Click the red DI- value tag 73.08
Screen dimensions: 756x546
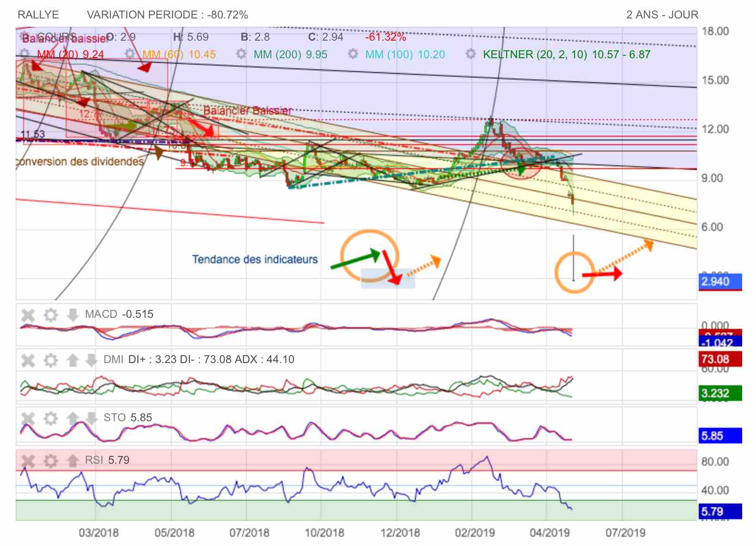pos(719,359)
